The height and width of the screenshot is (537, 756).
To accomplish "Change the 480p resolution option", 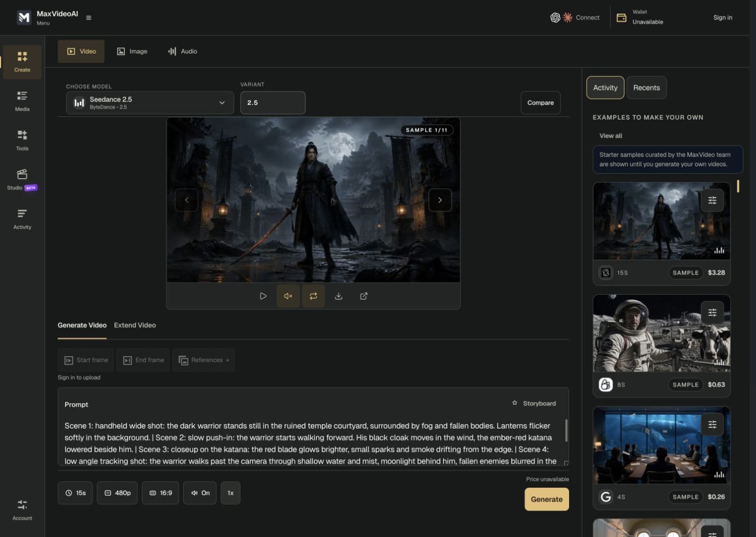I will (x=117, y=493).
